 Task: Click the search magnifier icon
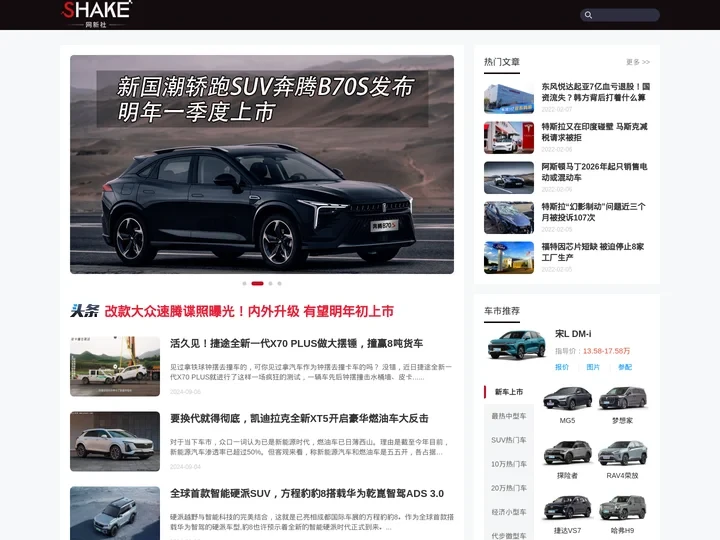click(588, 15)
